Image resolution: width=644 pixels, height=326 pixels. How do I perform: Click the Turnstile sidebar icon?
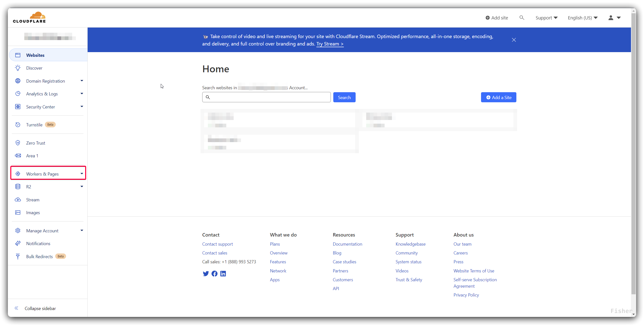(18, 124)
